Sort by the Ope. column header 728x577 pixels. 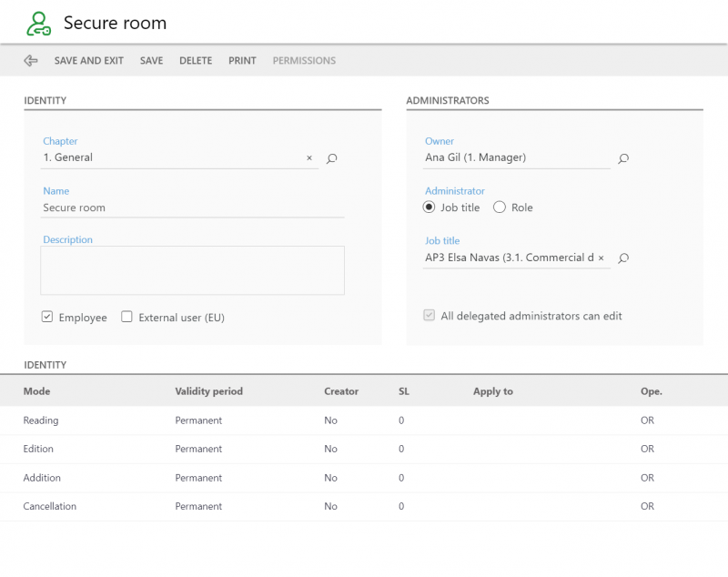point(652,391)
